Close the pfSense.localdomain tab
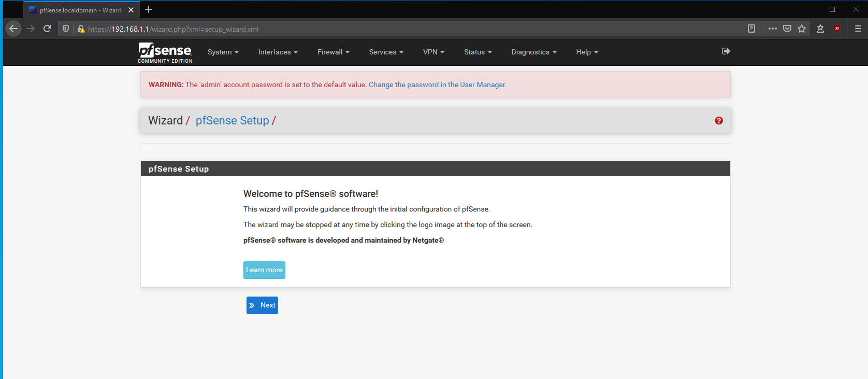Image resolution: width=868 pixels, height=379 pixels. (131, 10)
